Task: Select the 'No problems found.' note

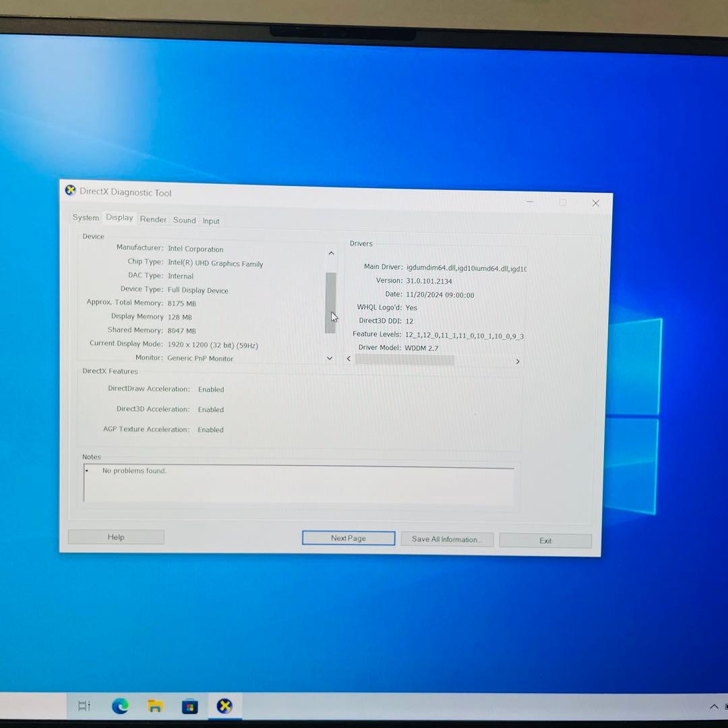Action: [x=134, y=471]
